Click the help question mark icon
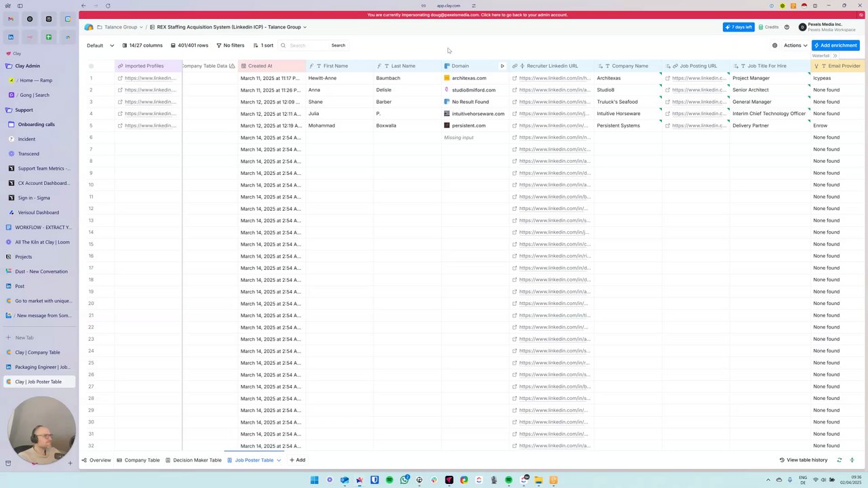Screen dimensions: 868x488 (787, 27)
